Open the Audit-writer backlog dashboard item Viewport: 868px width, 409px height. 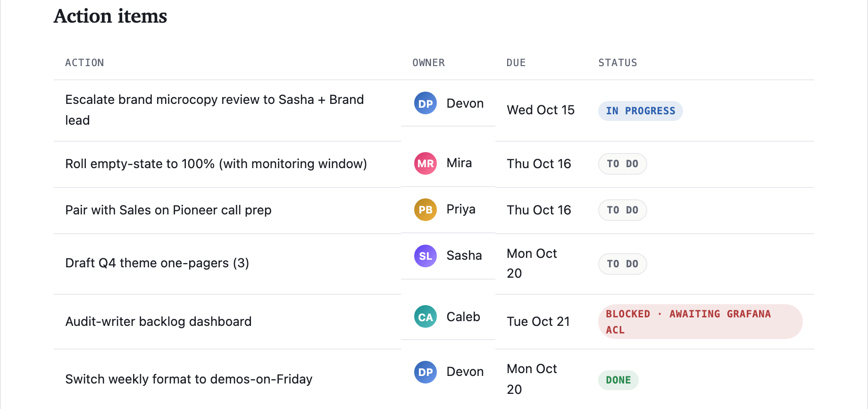point(158,322)
